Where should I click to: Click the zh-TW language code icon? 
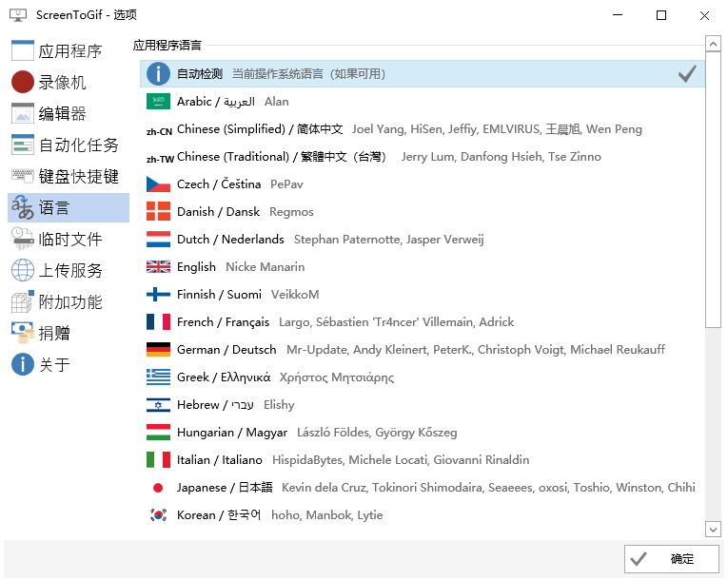160,159
